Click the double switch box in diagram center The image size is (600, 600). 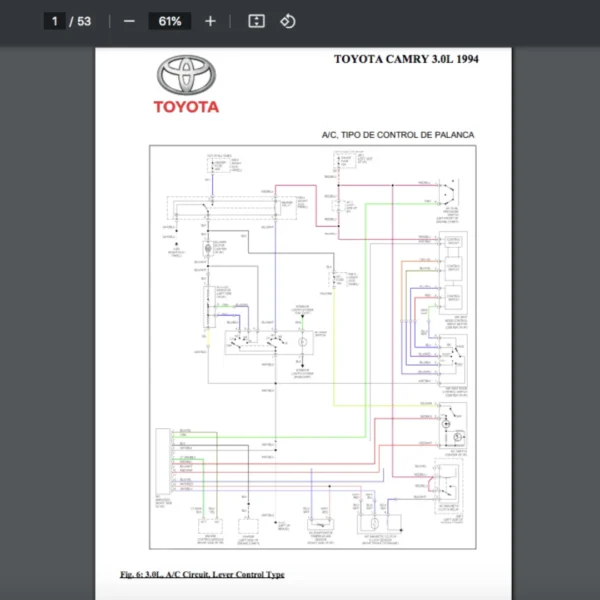253,342
